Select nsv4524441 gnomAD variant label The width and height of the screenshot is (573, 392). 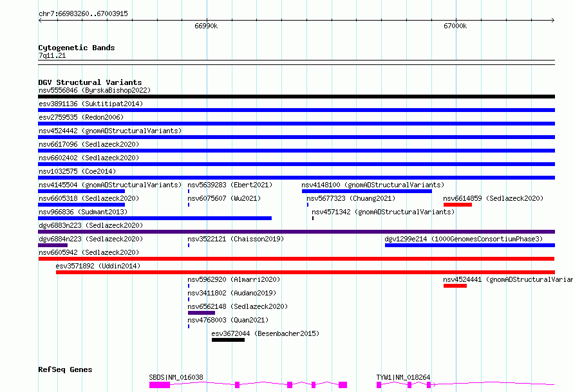508,279
